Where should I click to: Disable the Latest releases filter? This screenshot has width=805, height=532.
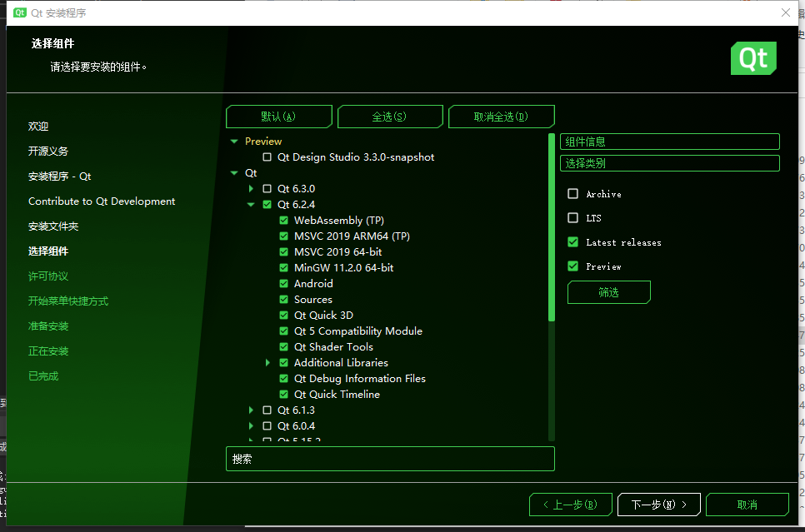tap(573, 242)
